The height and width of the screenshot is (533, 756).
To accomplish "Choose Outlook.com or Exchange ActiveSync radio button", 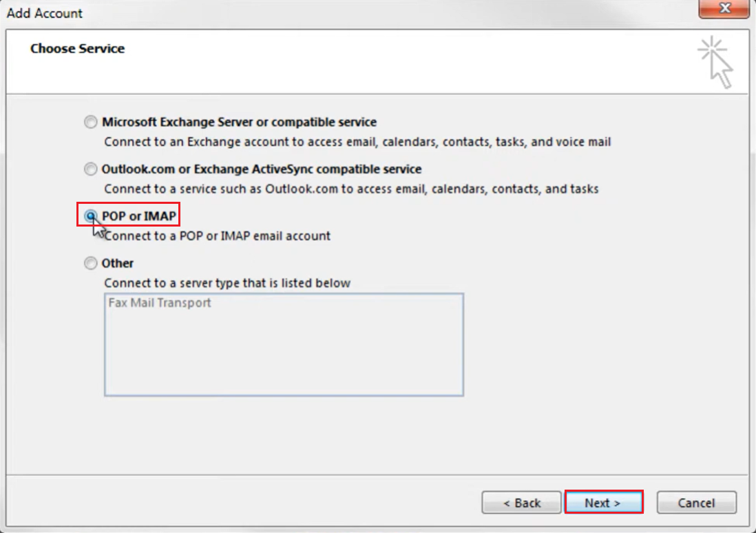I will [90, 169].
